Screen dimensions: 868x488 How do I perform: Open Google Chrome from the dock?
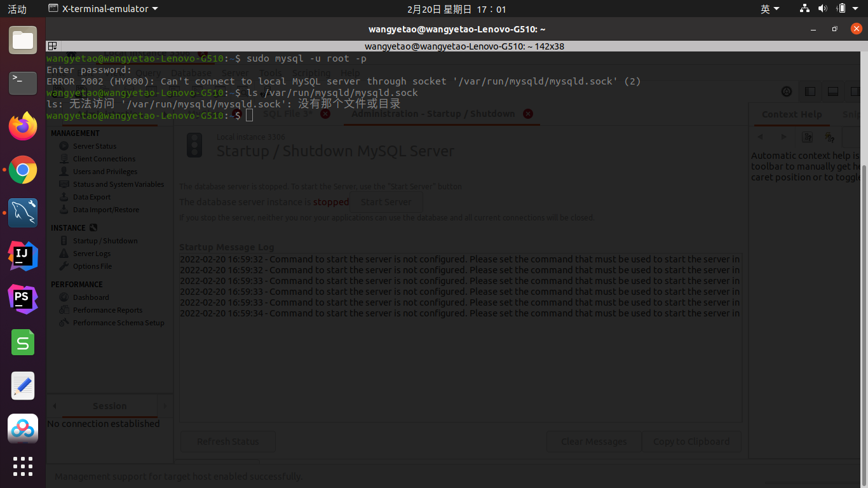click(x=23, y=170)
